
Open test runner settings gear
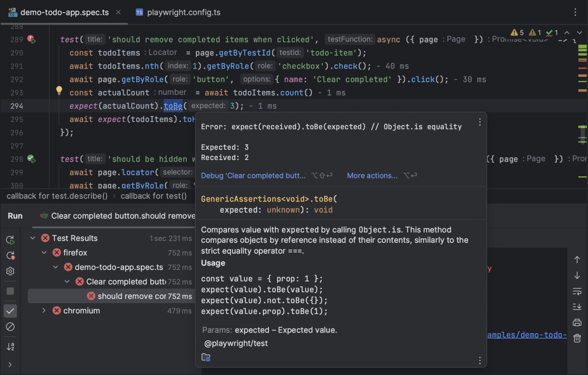pyautogui.click(x=10, y=271)
